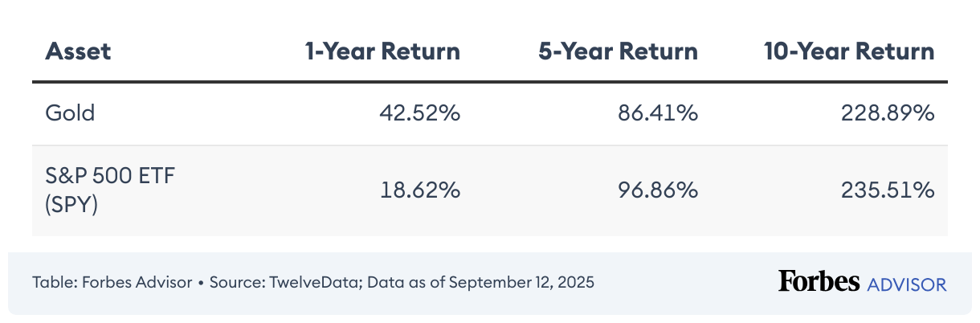Select SPY's 235.51% ten-year return
Screen dimensions: 980x323
coord(887,191)
